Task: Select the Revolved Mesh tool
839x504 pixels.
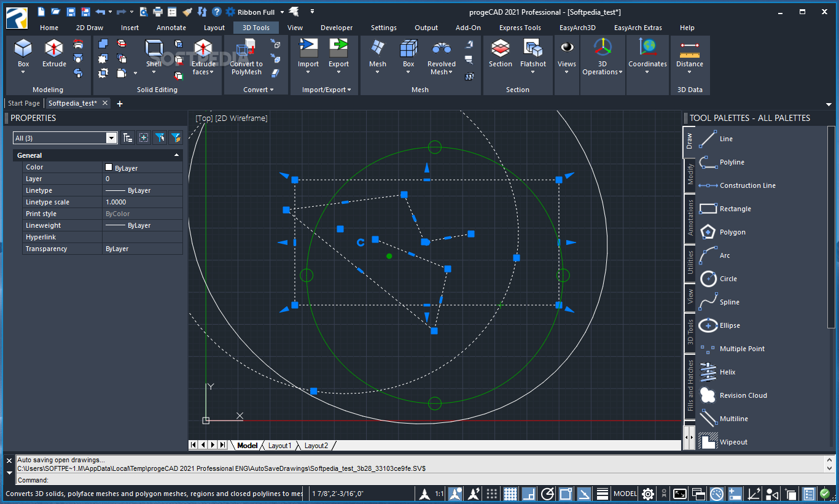Action: [442, 57]
